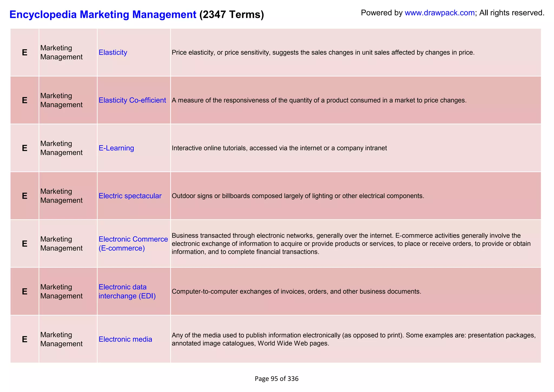Image resolution: width=554 pixels, height=392 pixels.
Task: Select the 'measure of the responsiveness' definition
Action: coord(319,100)
